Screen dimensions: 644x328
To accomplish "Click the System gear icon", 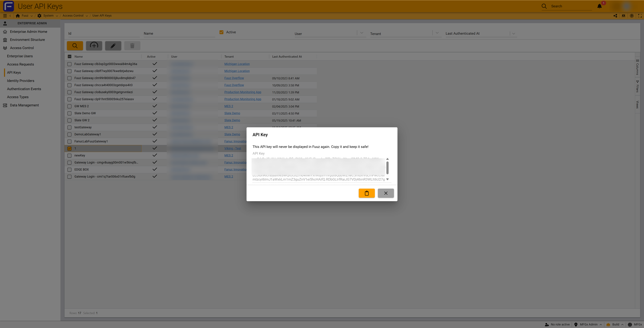I will (x=40, y=15).
